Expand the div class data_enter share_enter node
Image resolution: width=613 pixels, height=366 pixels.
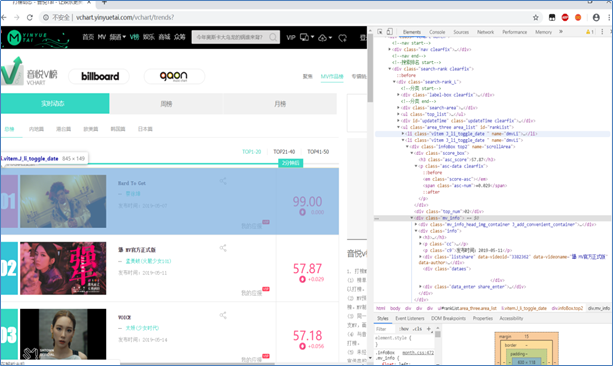[x=420, y=287]
